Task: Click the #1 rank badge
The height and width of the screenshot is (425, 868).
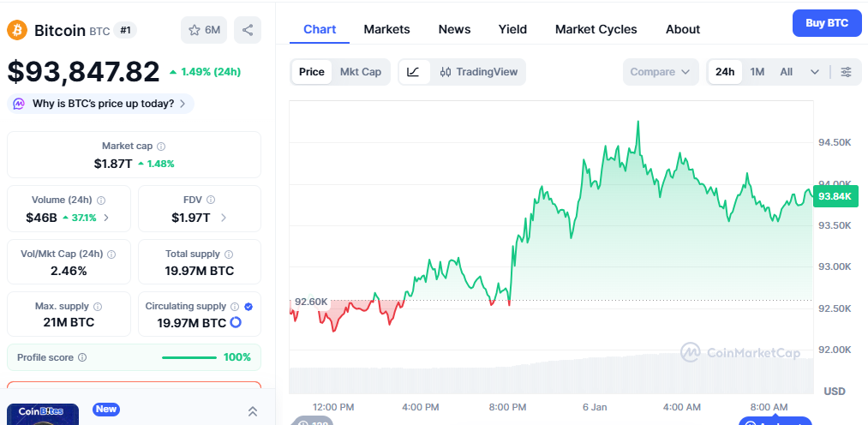Action: click(126, 30)
